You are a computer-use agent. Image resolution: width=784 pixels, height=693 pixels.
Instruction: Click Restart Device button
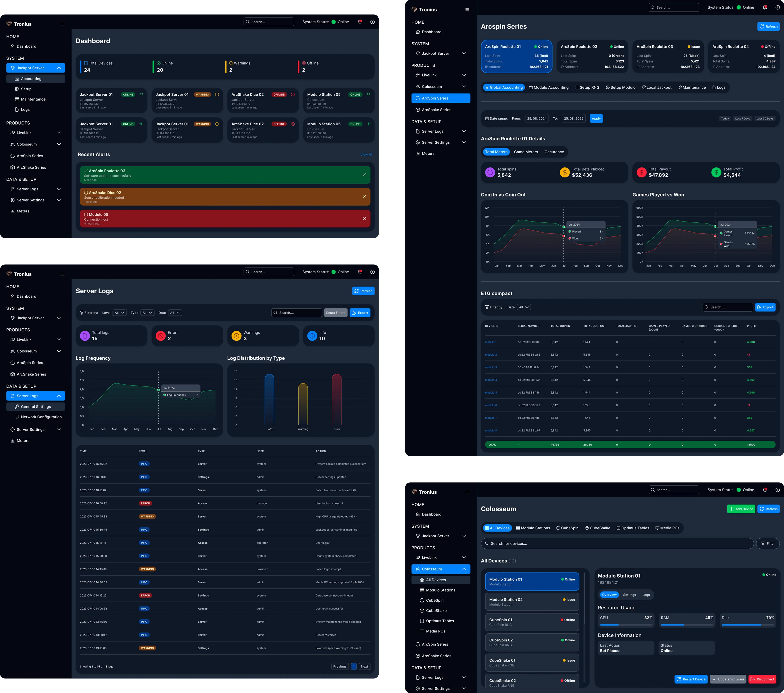point(691,679)
